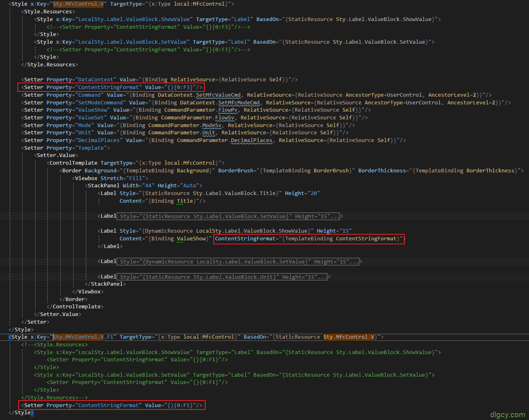This screenshot has width=529, height=420.
Task: Click the StackPanel Width="44" opening tag
Action: click(143, 186)
